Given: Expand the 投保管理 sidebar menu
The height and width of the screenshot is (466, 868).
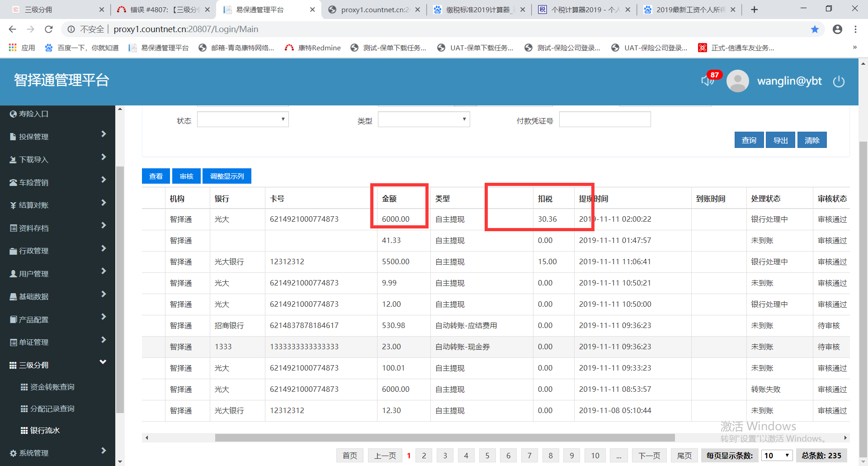Looking at the screenshot, I should click(57, 136).
